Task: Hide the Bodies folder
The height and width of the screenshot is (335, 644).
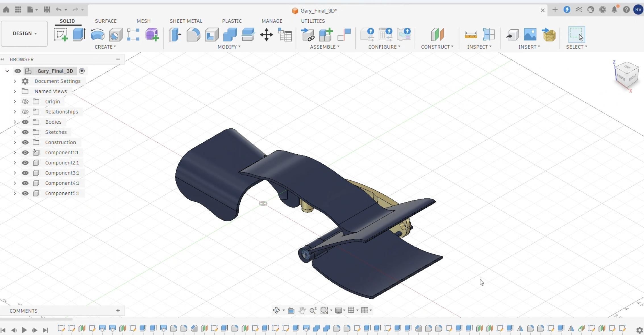Action: click(25, 122)
